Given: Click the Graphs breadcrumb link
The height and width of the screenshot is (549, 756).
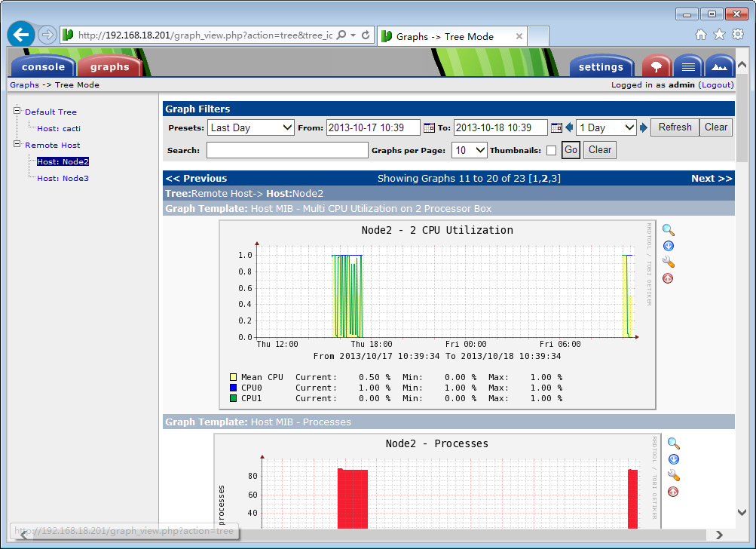Looking at the screenshot, I should coord(25,85).
